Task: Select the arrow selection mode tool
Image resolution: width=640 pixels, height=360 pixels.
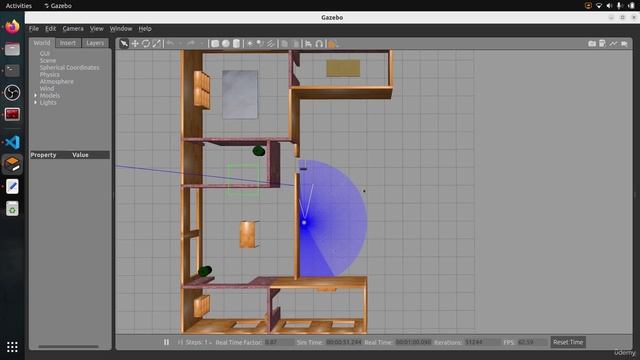Action: point(124,44)
